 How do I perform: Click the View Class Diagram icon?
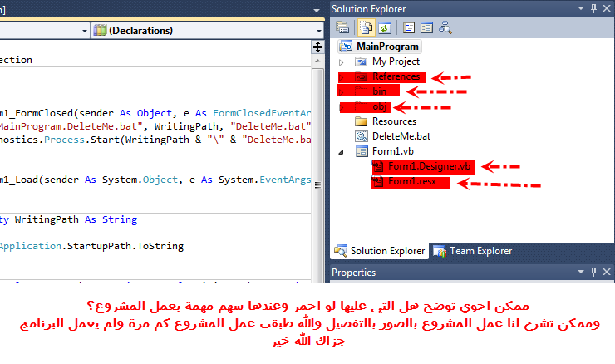coord(445,27)
